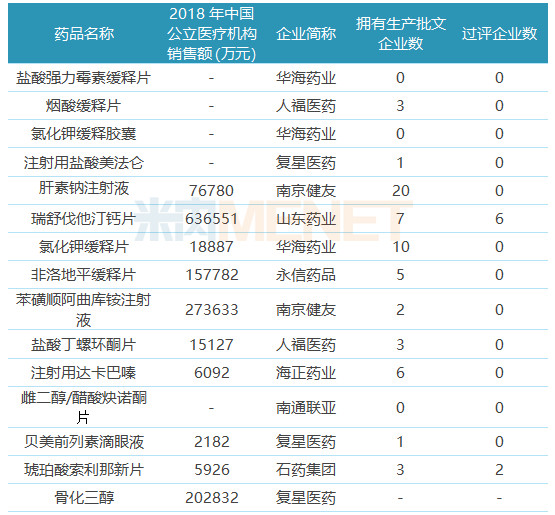The image size is (555, 515).
Task: Select the 烟酸缓释片 row name
Action: click(x=84, y=106)
